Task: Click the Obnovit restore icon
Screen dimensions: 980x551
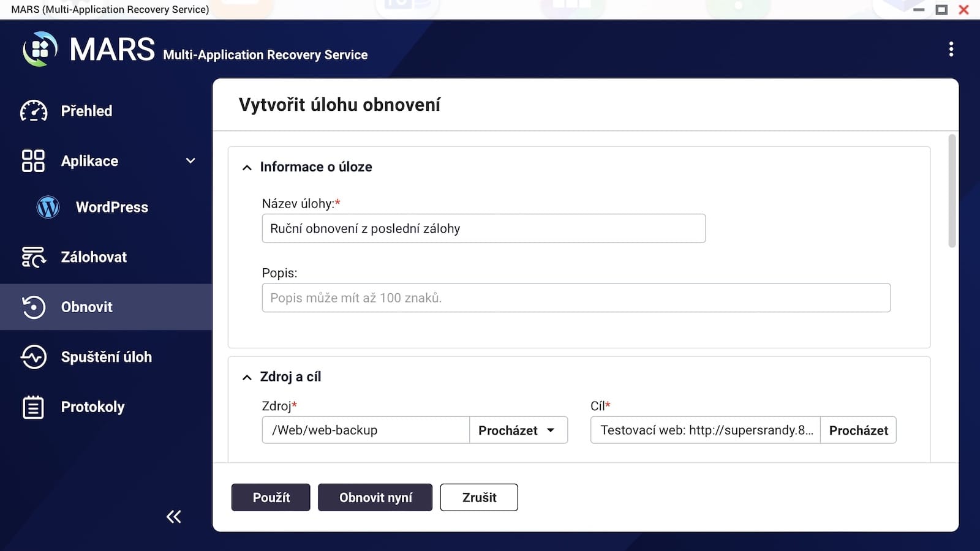Action: click(x=34, y=307)
